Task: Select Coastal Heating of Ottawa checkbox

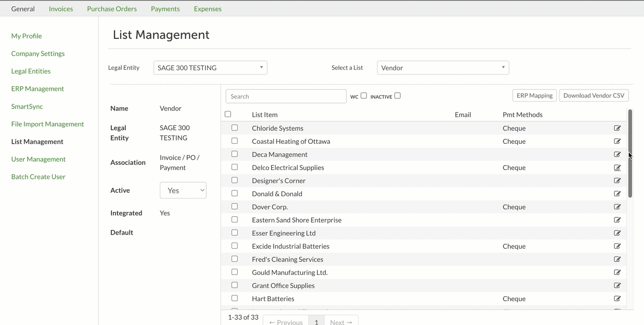Action: pos(235,140)
